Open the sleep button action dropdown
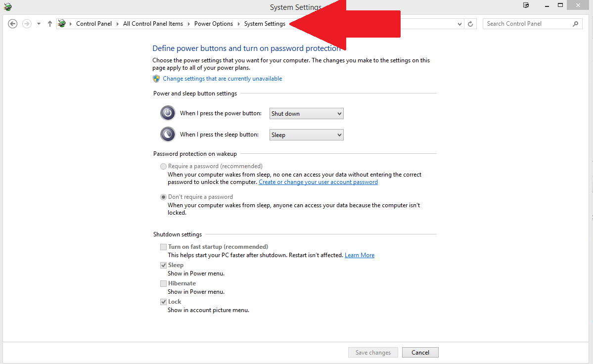 pos(306,135)
